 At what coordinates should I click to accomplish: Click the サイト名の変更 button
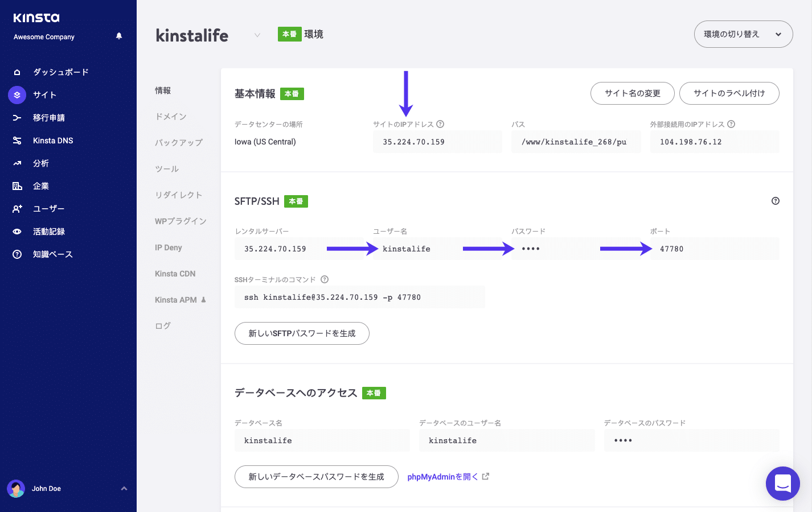point(632,93)
